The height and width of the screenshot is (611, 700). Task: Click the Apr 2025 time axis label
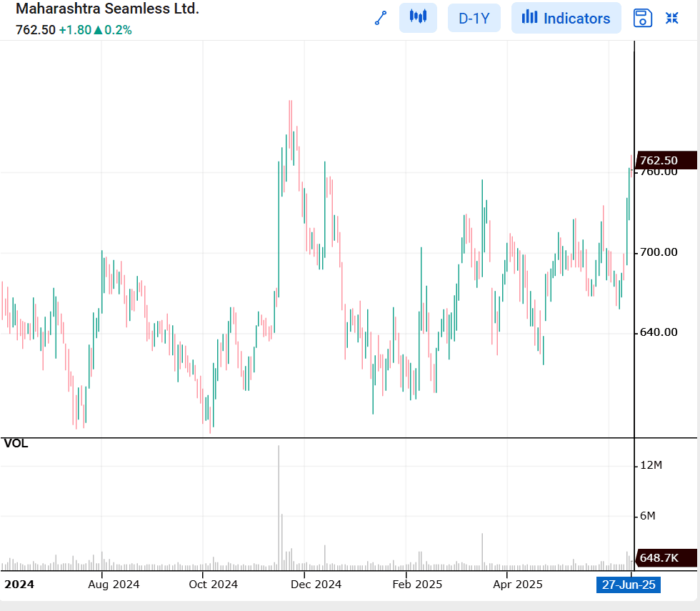pos(518,585)
